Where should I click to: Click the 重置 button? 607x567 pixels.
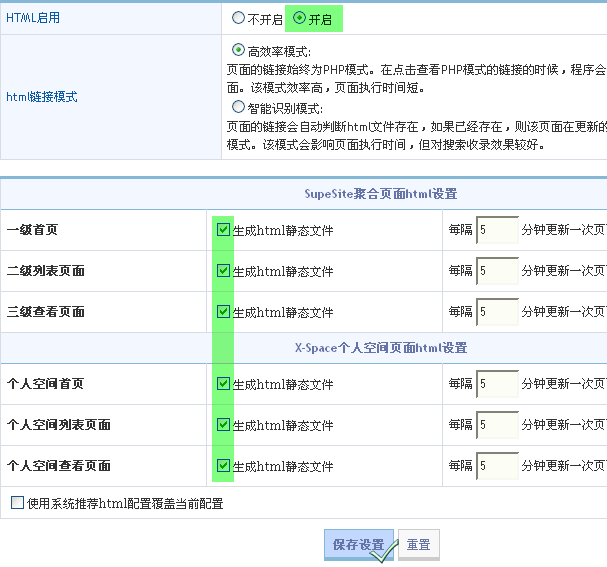click(419, 545)
